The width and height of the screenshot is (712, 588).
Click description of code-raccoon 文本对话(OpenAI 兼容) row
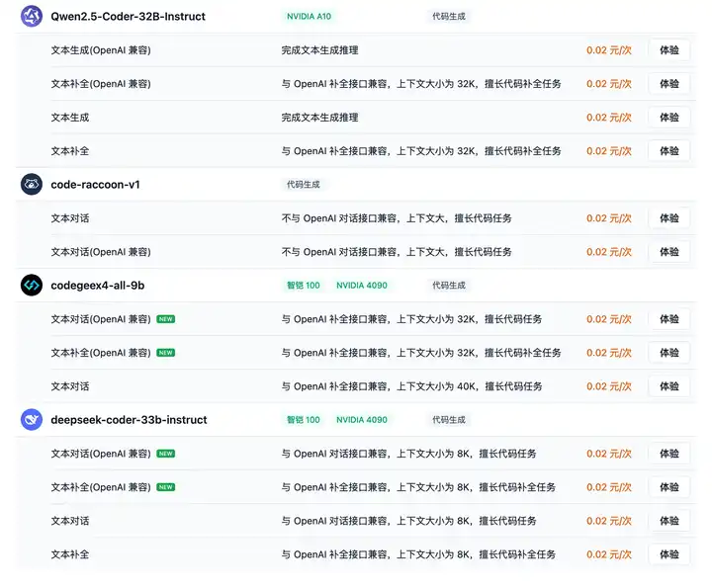tap(397, 252)
